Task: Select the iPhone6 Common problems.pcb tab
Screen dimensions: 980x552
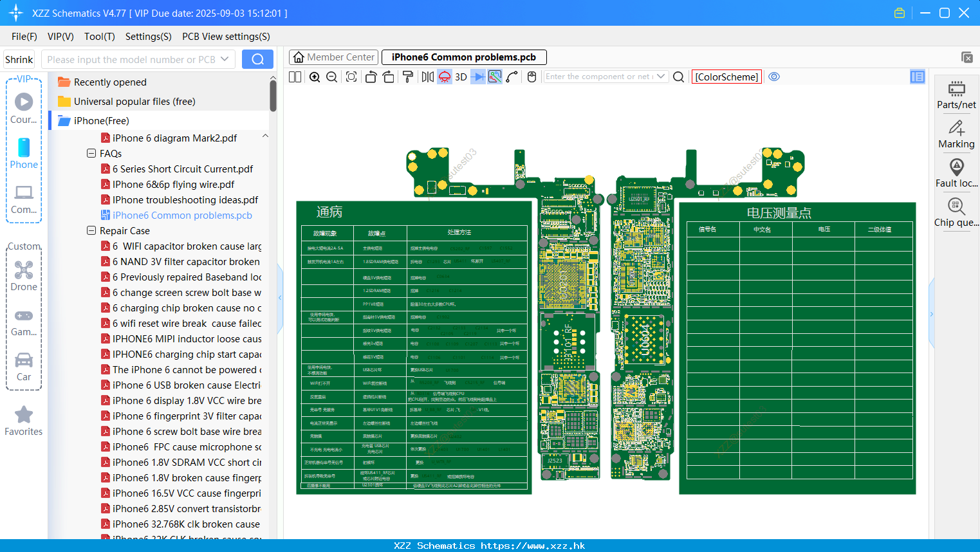Action: 464,57
